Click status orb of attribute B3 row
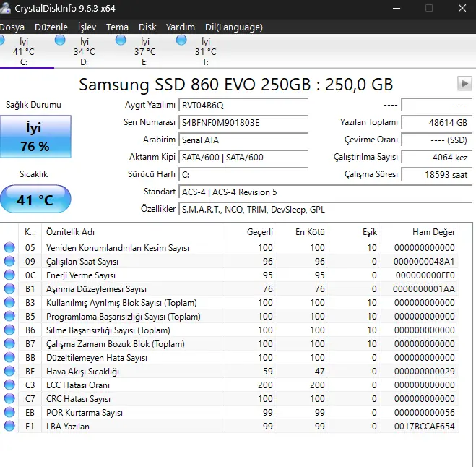 tap(9, 302)
